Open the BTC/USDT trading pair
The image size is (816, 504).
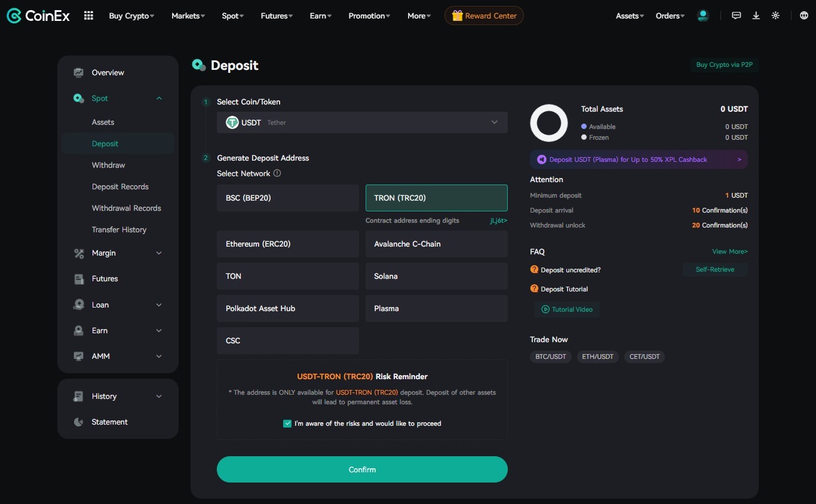550,357
